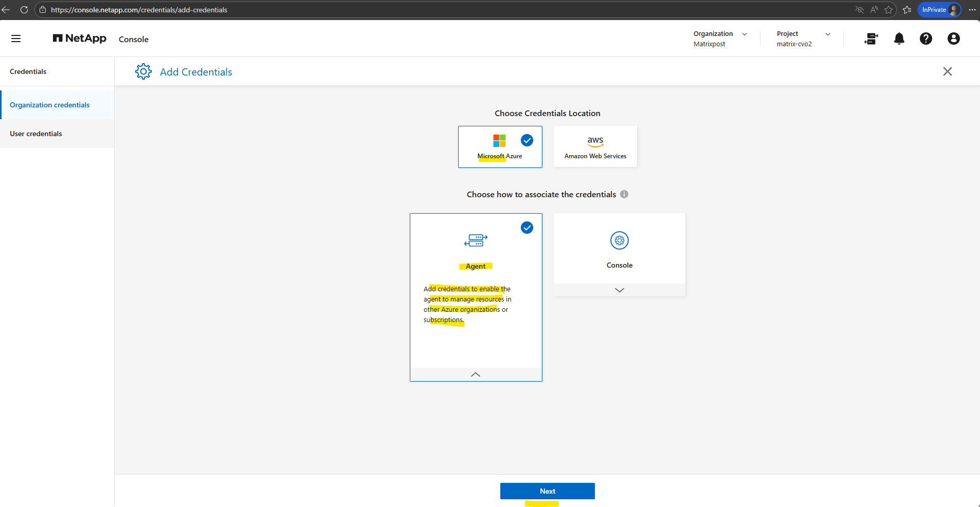Open the agents icon in header
Viewport: 980px width, 507px height.
(871, 39)
